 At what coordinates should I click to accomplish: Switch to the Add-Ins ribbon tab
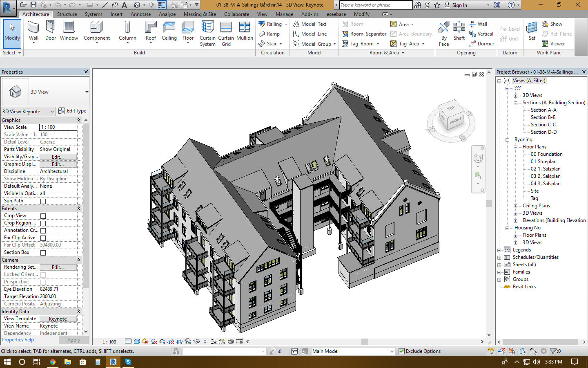pos(310,14)
